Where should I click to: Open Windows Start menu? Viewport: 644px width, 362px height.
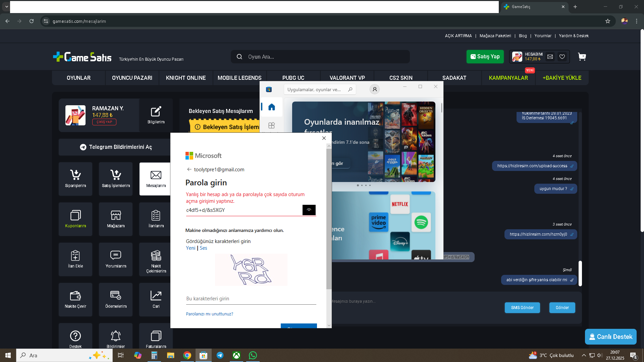(x=8, y=355)
